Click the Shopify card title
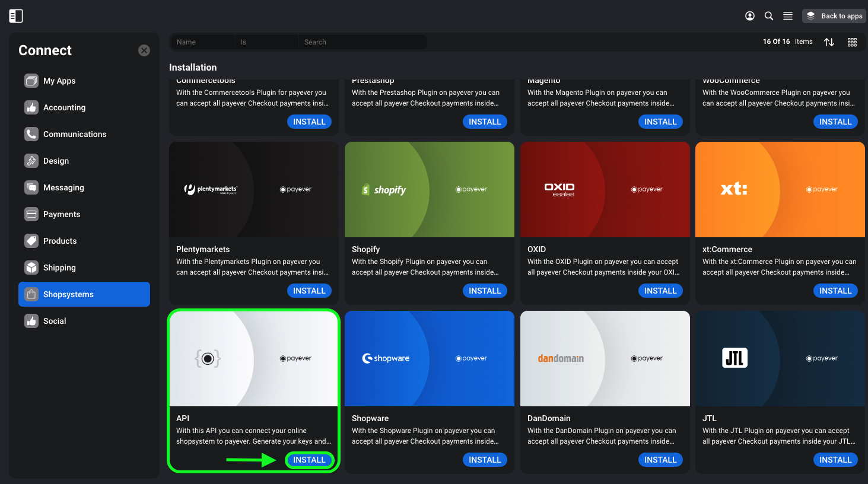Screen dimensions: 868x484 (x=365, y=249)
